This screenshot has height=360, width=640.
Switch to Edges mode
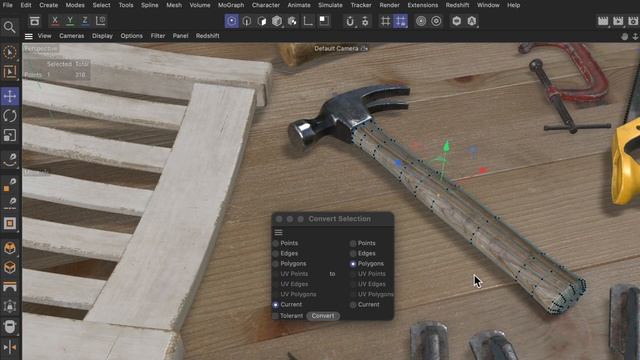247,21
